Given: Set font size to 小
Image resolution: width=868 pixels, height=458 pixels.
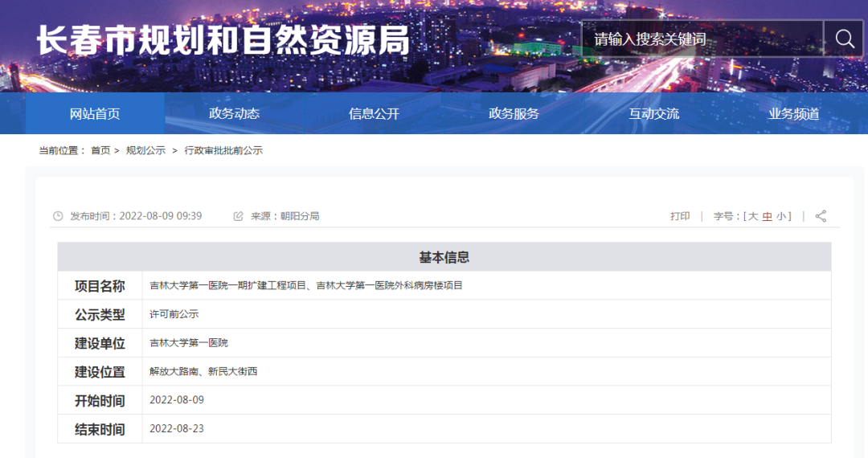Looking at the screenshot, I should 781,216.
